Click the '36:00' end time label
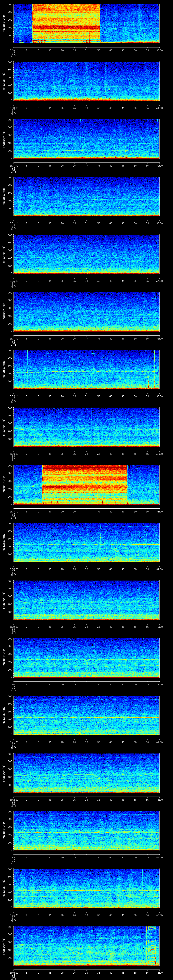Viewport: 173px width, 980px height. click(159, 396)
